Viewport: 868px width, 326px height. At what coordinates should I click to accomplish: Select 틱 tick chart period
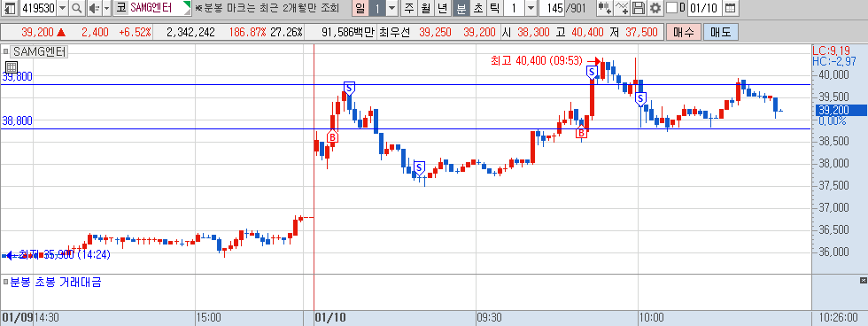coord(494,8)
